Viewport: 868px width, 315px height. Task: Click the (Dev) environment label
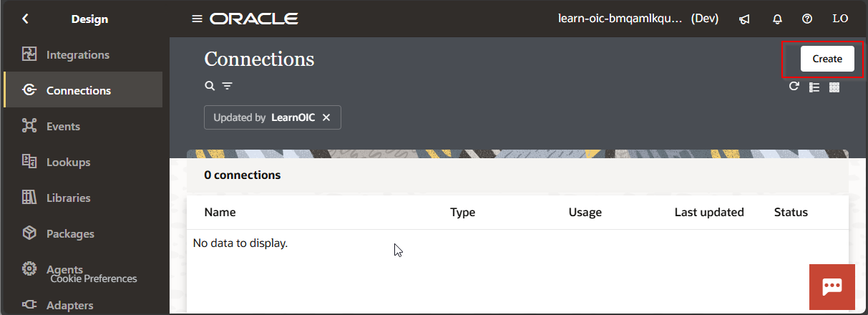(x=705, y=19)
